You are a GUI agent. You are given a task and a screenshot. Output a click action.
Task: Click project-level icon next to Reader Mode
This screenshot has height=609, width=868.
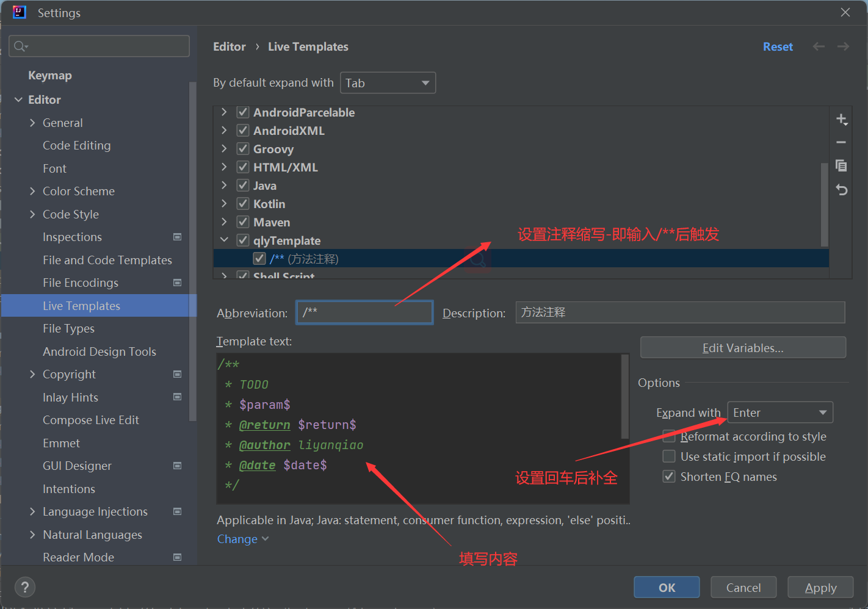(178, 557)
